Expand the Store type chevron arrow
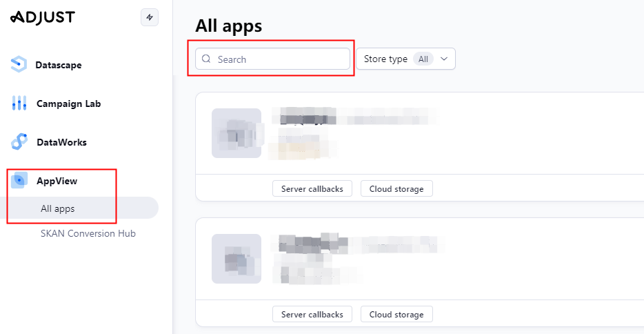 pos(444,59)
